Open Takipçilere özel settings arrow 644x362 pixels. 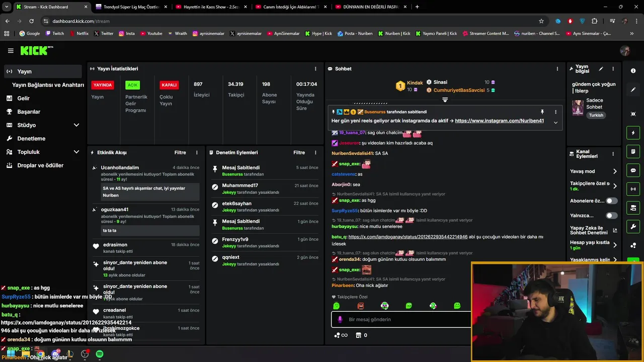coord(615,186)
